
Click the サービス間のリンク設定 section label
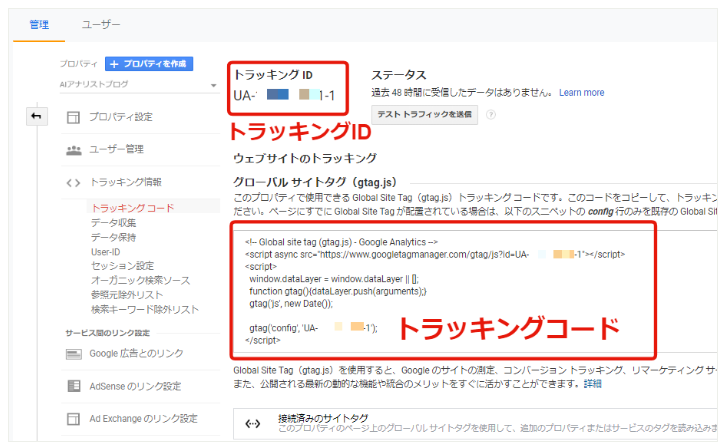[x=107, y=333]
